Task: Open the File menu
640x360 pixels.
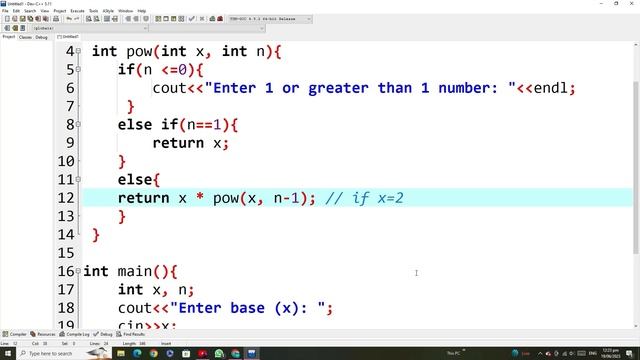Action: 5,11
